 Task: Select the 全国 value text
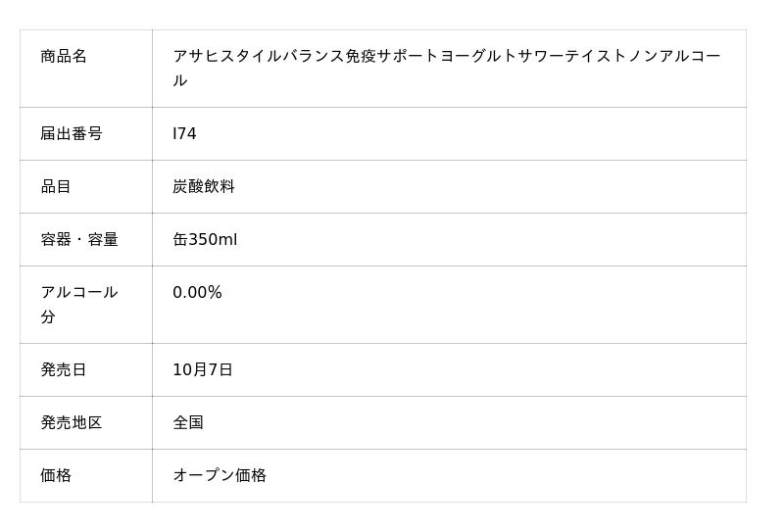point(188,423)
